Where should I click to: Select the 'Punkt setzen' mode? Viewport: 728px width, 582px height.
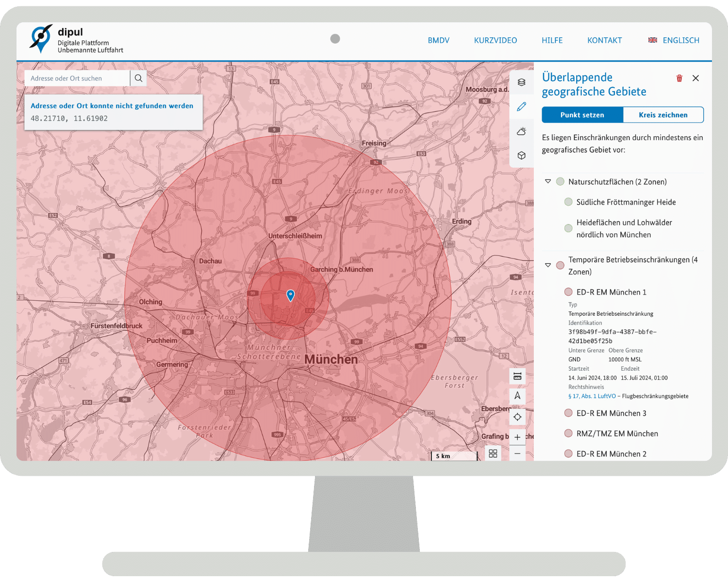[x=582, y=115]
